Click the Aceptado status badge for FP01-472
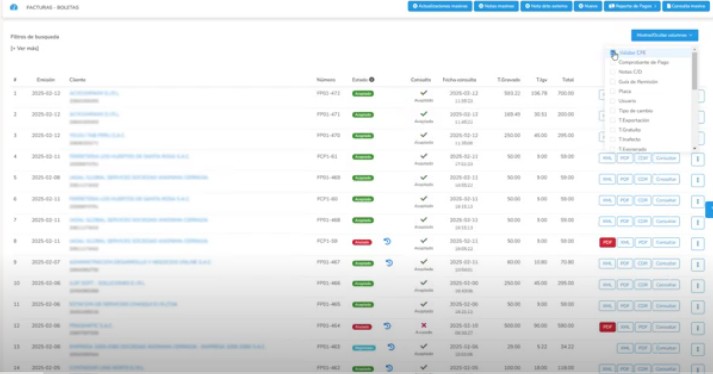Screen dimensions: 713x374 click(363, 94)
